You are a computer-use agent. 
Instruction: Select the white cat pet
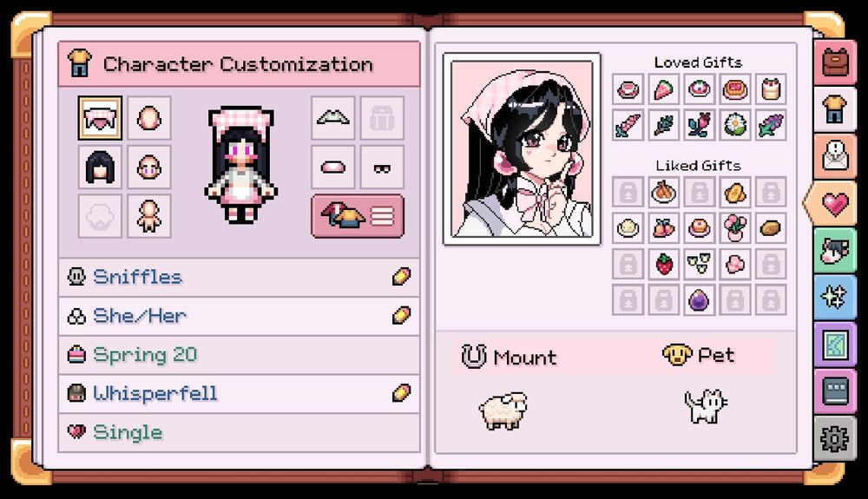point(706,406)
